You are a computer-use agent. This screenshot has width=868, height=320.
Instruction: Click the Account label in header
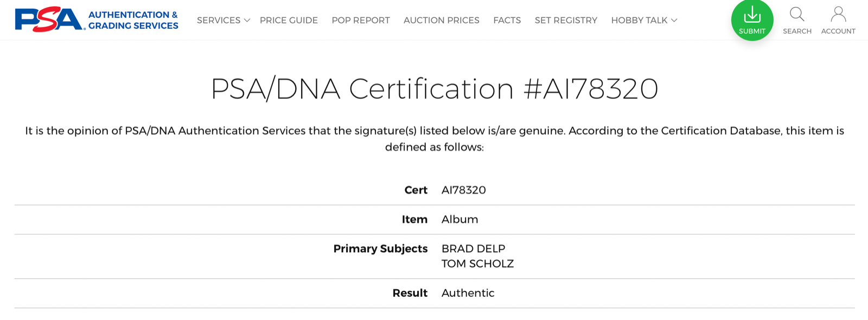[x=838, y=31]
